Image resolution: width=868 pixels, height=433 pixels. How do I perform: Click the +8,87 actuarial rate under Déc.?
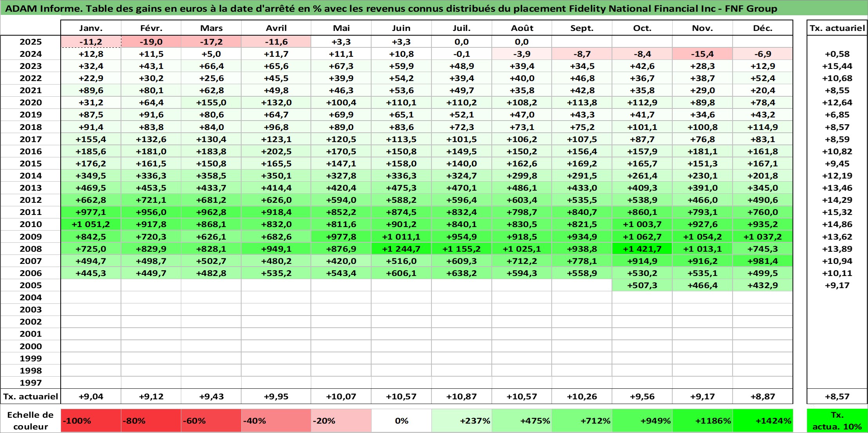click(763, 397)
